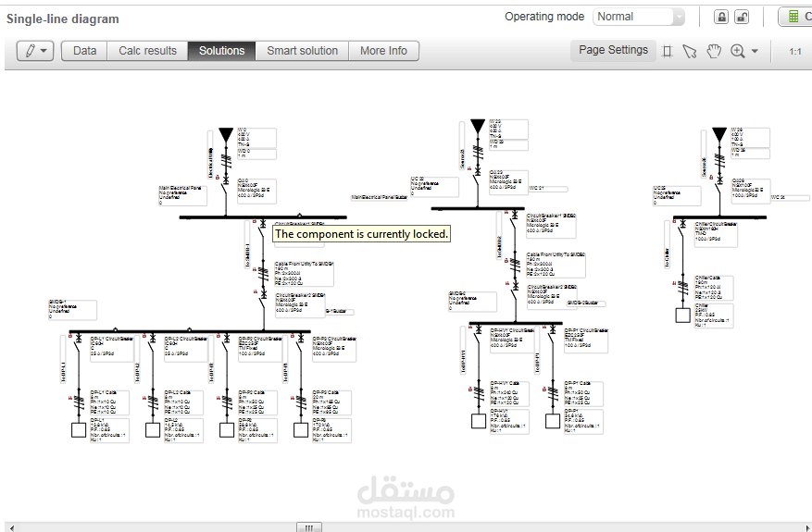Activate the arrow selection tool
Image resolution: width=812 pixels, height=532 pixels.
click(690, 51)
